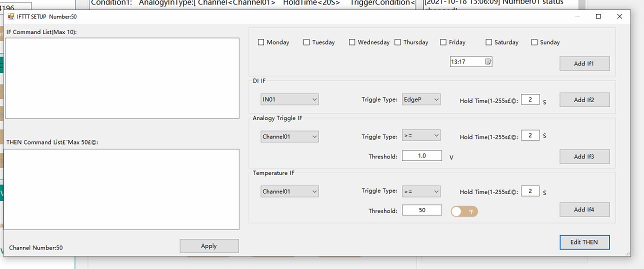Click the Edit THEN button

point(584,242)
